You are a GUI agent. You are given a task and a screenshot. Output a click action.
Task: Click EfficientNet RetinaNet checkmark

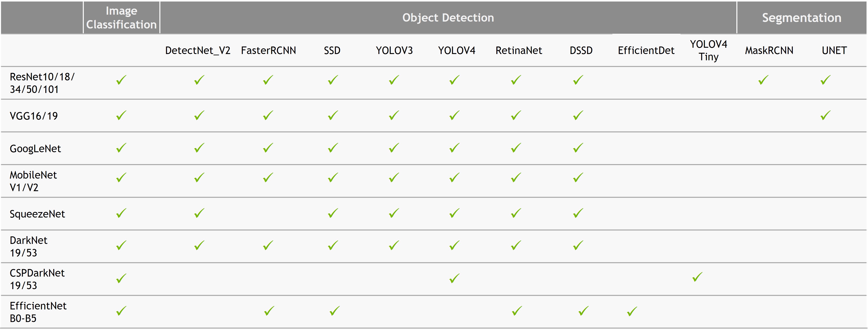(x=516, y=311)
